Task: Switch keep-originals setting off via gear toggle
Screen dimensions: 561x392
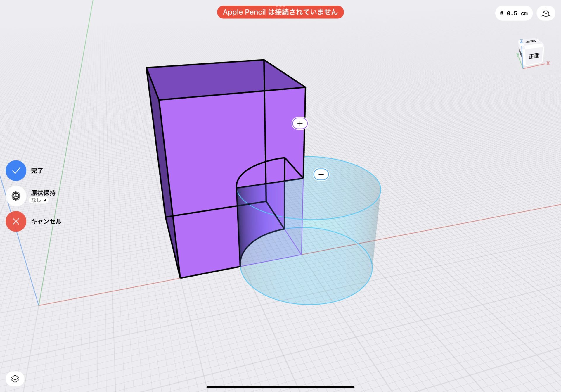Action: tap(16, 196)
